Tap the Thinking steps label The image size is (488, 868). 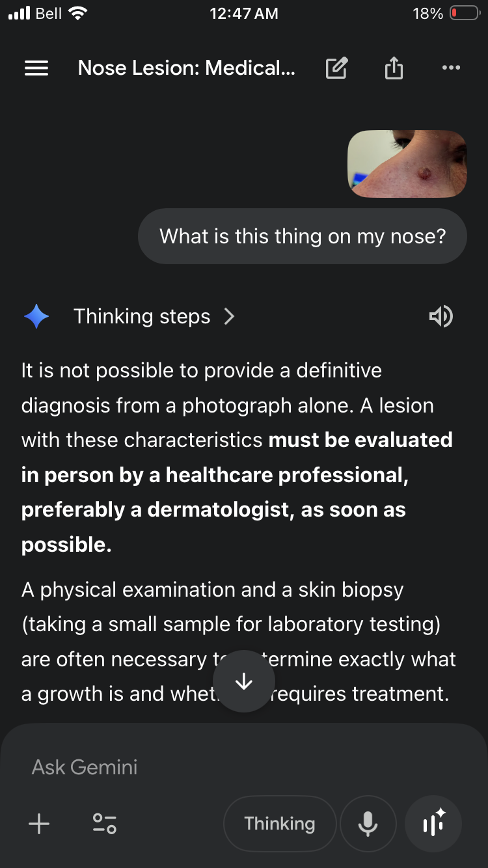[x=142, y=316]
